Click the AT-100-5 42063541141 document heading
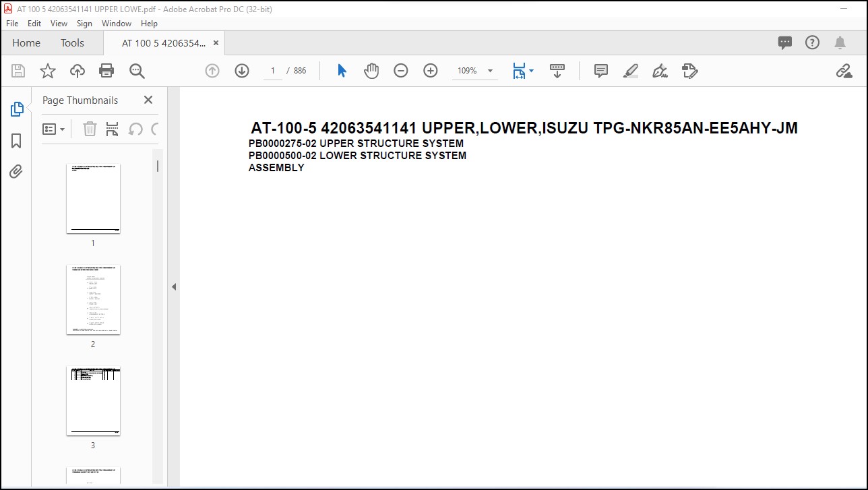The image size is (868, 490). [524, 128]
